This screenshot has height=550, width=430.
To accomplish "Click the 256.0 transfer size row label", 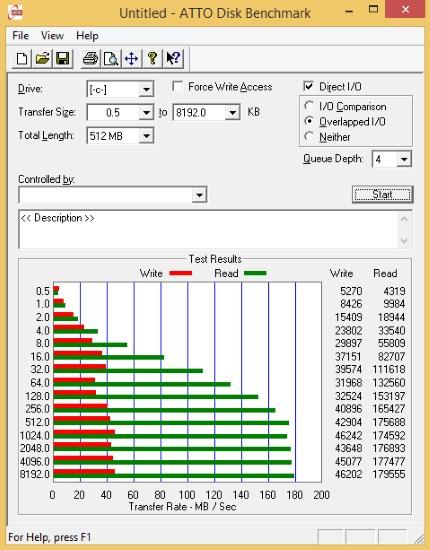I will 38,409.
